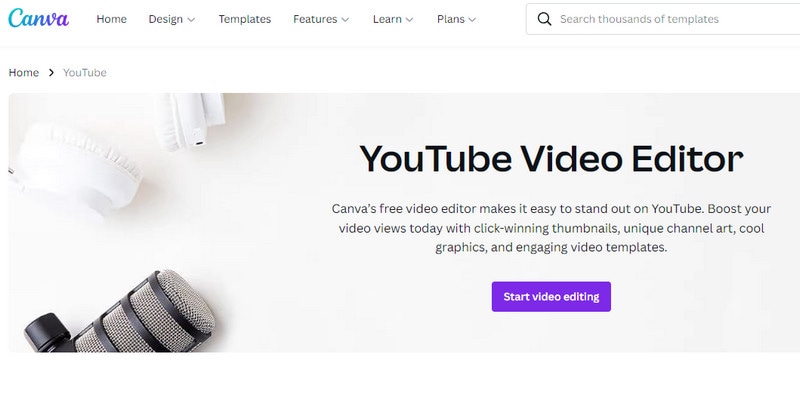Viewport: 800px width, 416px height.
Task: Click the microphone image in banner
Action: (120, 311)
